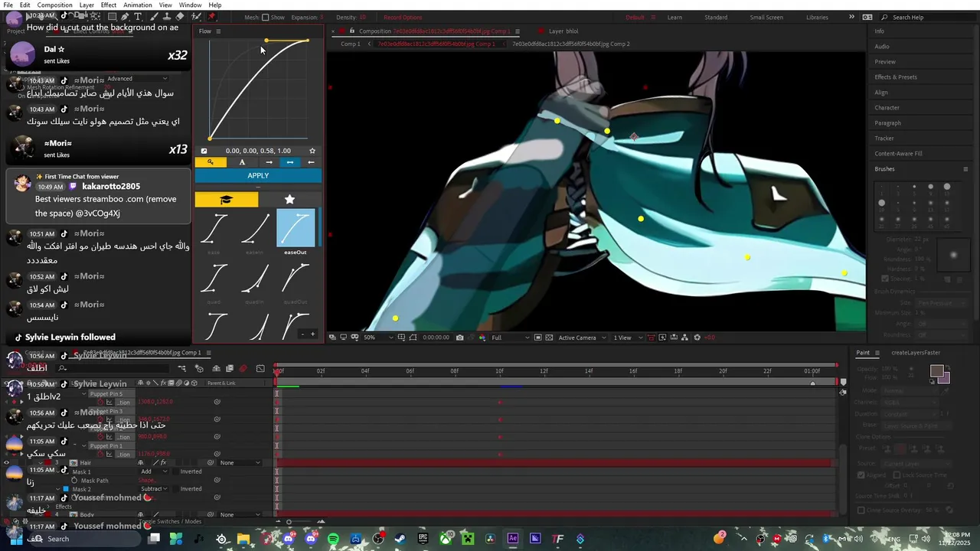
Task: Click Toggle Switches / Modes button
Action: tap(171, 522)
